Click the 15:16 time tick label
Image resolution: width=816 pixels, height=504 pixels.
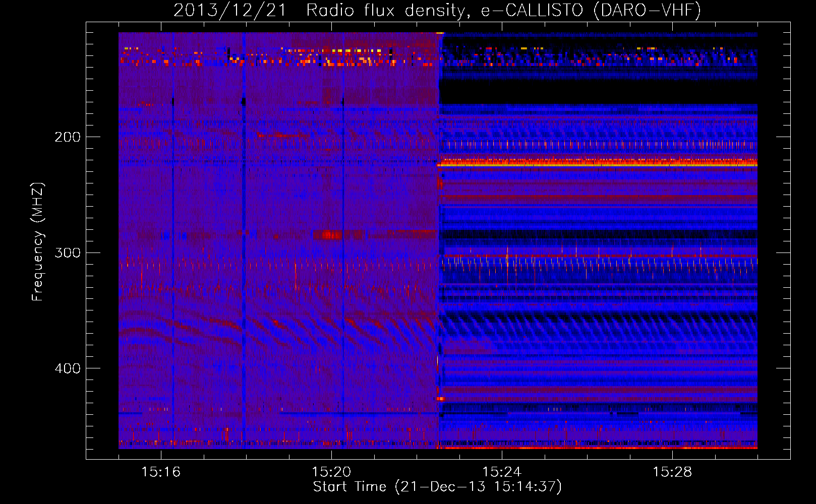coord(161,472)
